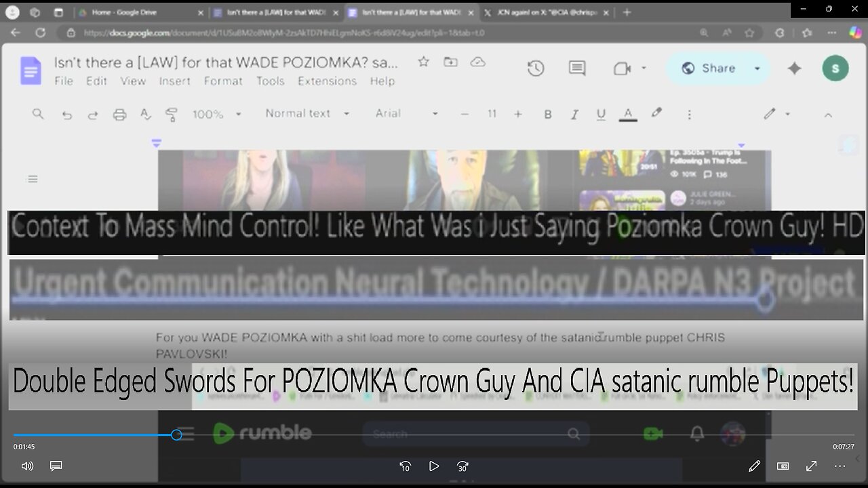Click the Share button
This screenshot has height=488, width=868.
coord(709,68)
